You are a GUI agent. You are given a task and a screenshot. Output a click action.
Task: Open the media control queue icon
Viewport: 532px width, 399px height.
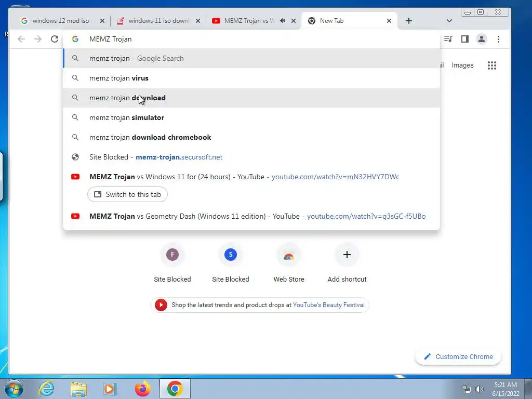pos(448,39)
